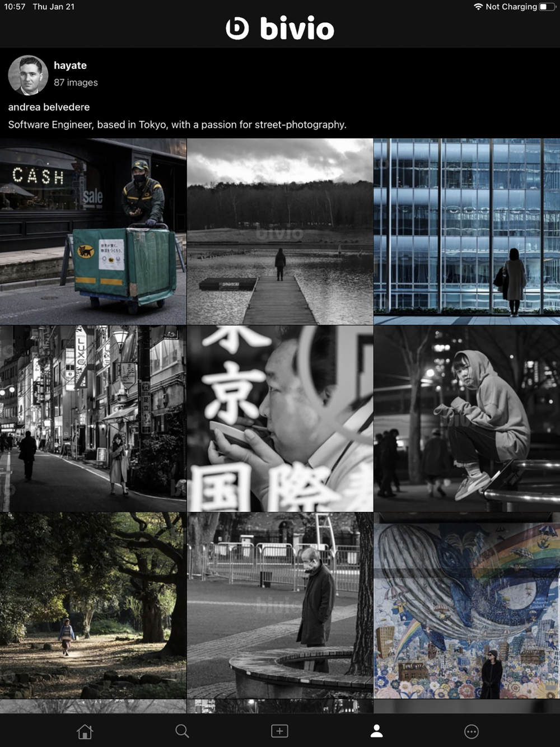This screenshot has width=560, height=747.
Task: Open the Search tab
Action: pyautogui.click(x=182, y=731)
